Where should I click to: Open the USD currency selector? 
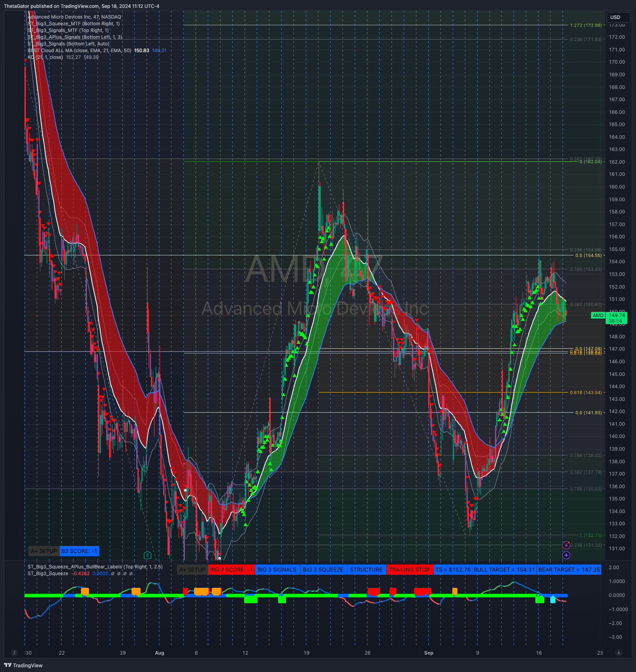pos(618,17)
